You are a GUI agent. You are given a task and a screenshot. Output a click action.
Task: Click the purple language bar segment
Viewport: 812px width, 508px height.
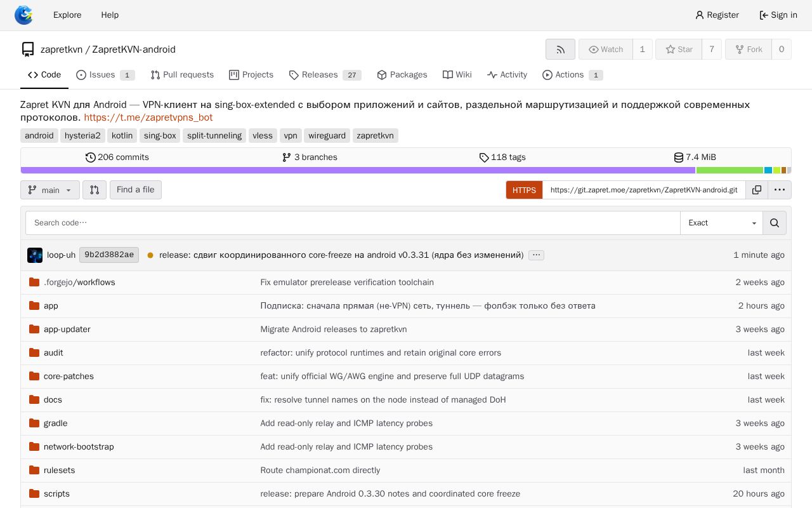(x=358, y=170)
